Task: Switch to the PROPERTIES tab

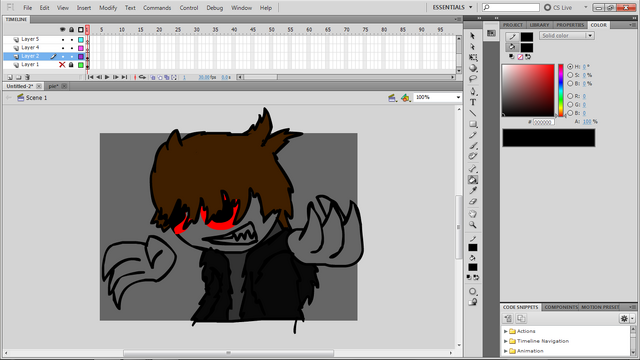Action: [x=570, y=25]
